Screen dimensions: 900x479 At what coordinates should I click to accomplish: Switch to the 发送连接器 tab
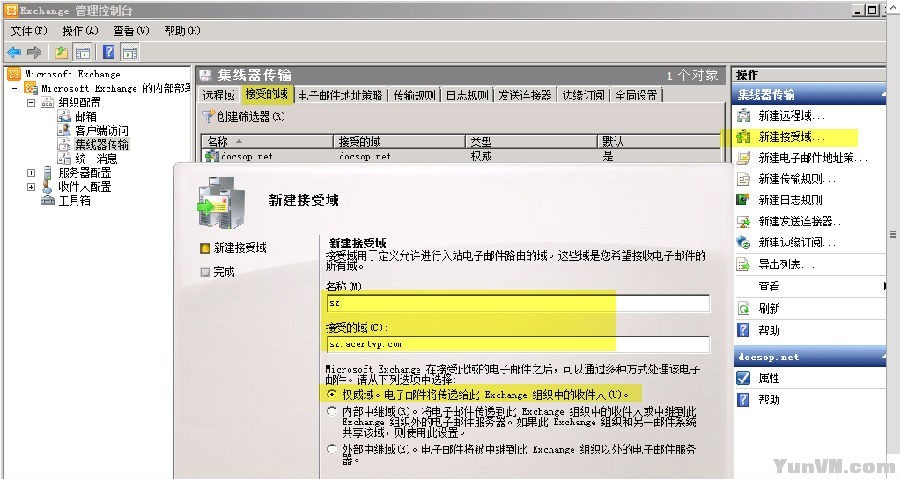pyautogui.click(x=525, y=95)
